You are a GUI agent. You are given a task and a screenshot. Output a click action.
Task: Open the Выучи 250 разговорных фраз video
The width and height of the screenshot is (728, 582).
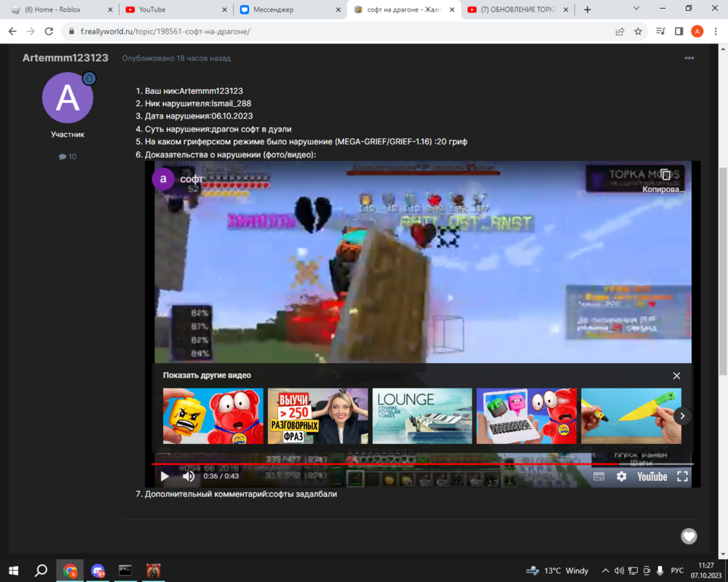coord(317,416)
